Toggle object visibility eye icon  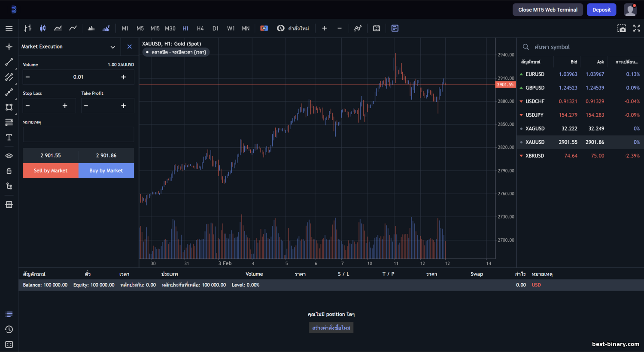pyautogui.click(x=9, y=156)
